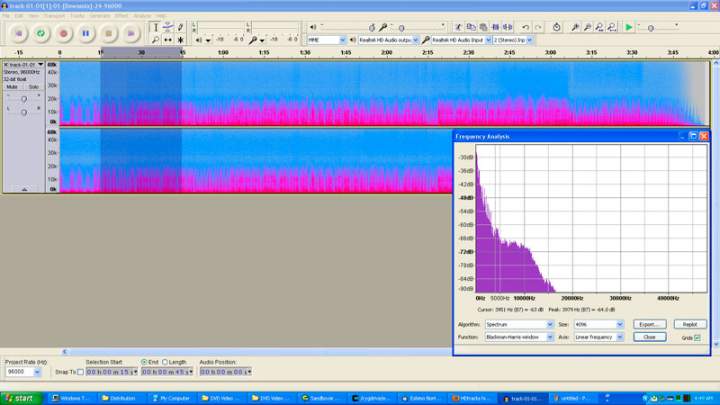Click the Replot button
Screen dimensions: 720x405
pyautogui.click(x=690, y=325)
